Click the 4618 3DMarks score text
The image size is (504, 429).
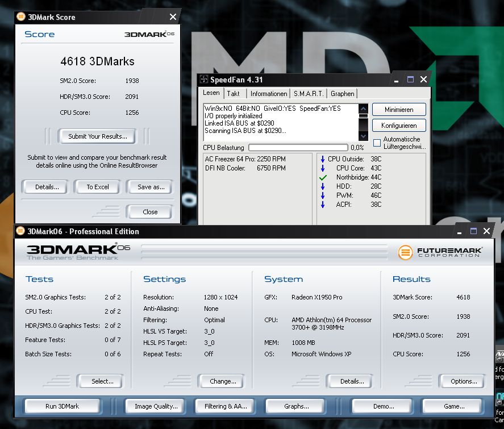click(97, 61)
